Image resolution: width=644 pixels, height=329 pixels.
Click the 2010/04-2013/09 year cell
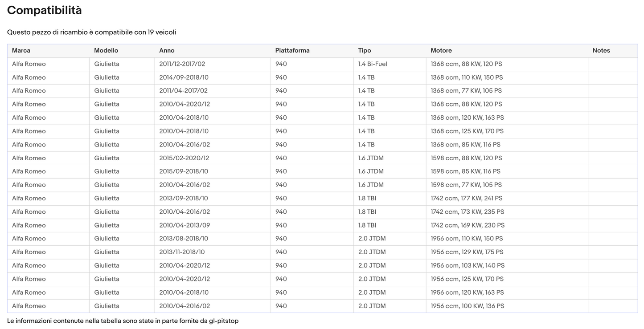[x=185, y=225]
